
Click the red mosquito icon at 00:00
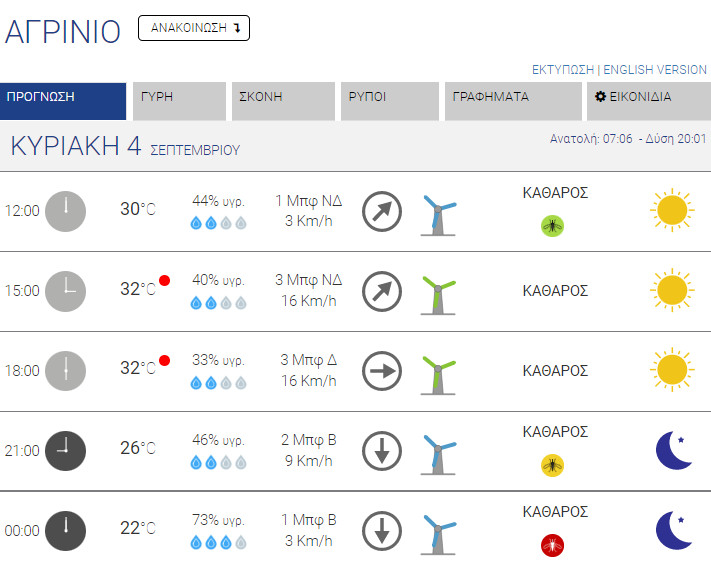552,545
